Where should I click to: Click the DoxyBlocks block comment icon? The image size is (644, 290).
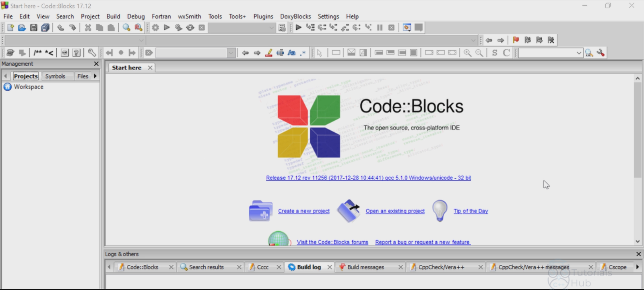pos(37,53)
